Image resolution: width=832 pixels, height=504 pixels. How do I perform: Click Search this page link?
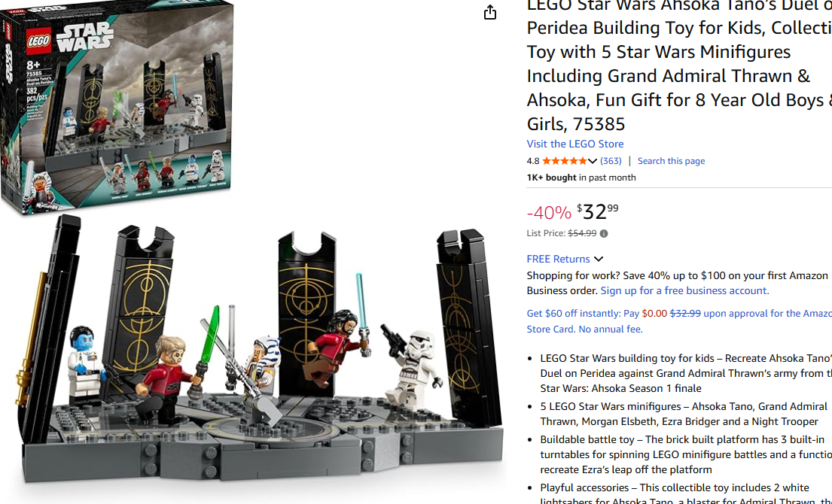(671, 160)
